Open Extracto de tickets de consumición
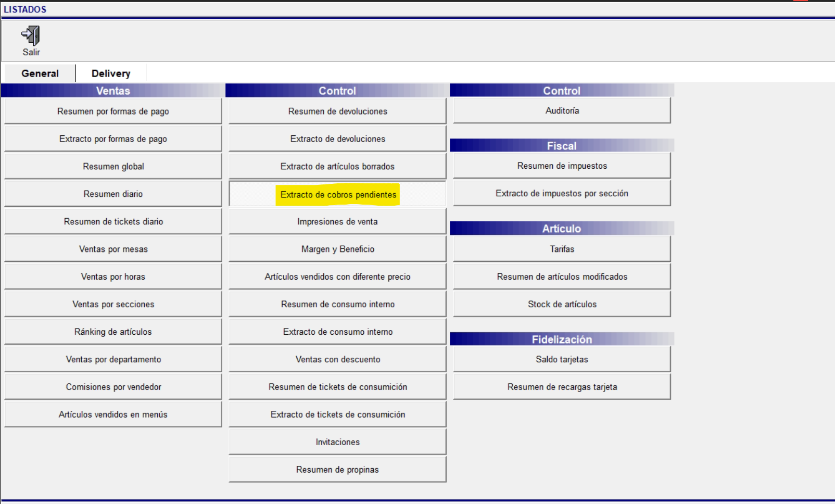Screen dimensions: 835x504 (337, 414)
